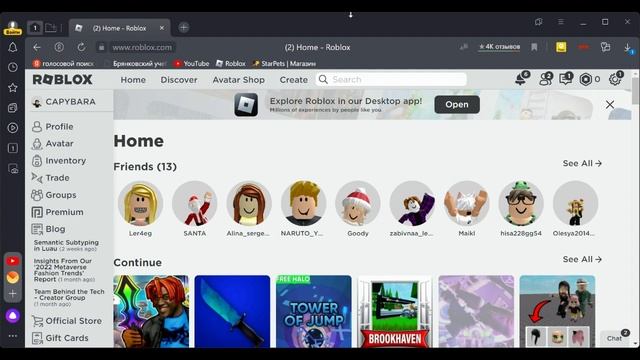640x360 pixels.
Task: Open the Chat panel
Action: tap(616, 338)
